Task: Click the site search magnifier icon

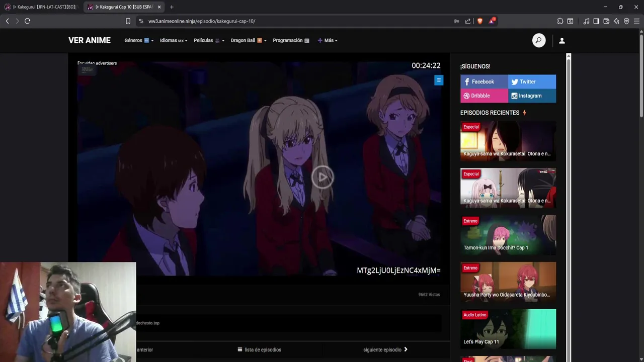Action: click(x=539, y=41)
